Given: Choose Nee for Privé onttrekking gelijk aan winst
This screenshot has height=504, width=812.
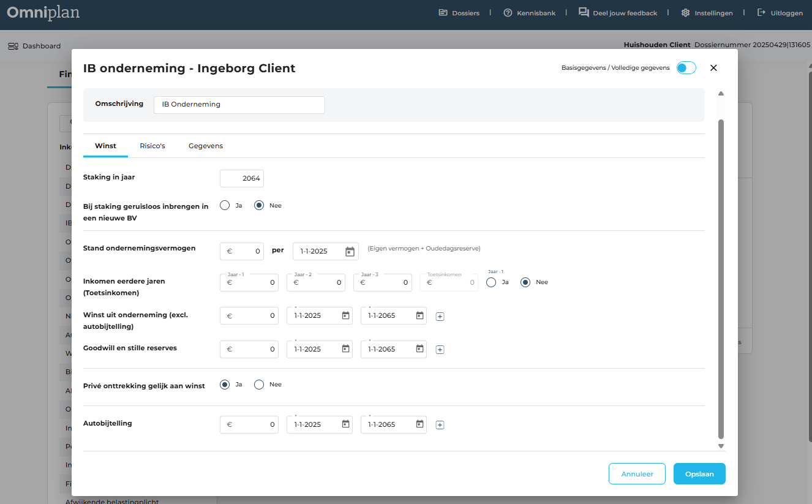Looking at the screenshot, I should tap(259, 385).
